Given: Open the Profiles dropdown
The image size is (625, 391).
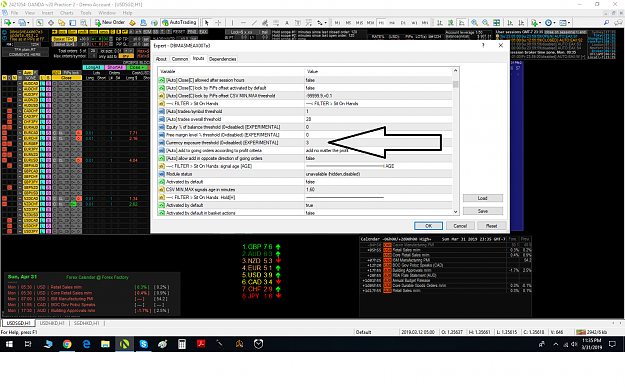Looking at the screenshot, I should [x=24, y=23].
